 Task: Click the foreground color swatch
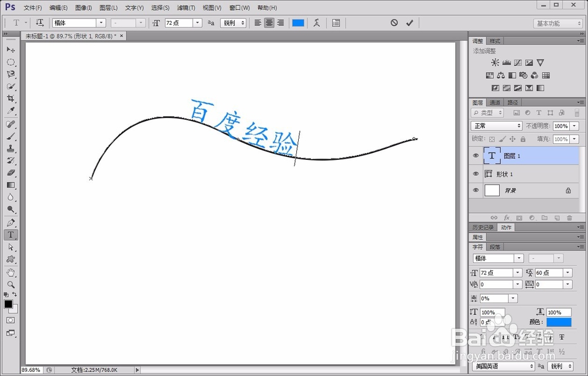(x=8, y=304)
